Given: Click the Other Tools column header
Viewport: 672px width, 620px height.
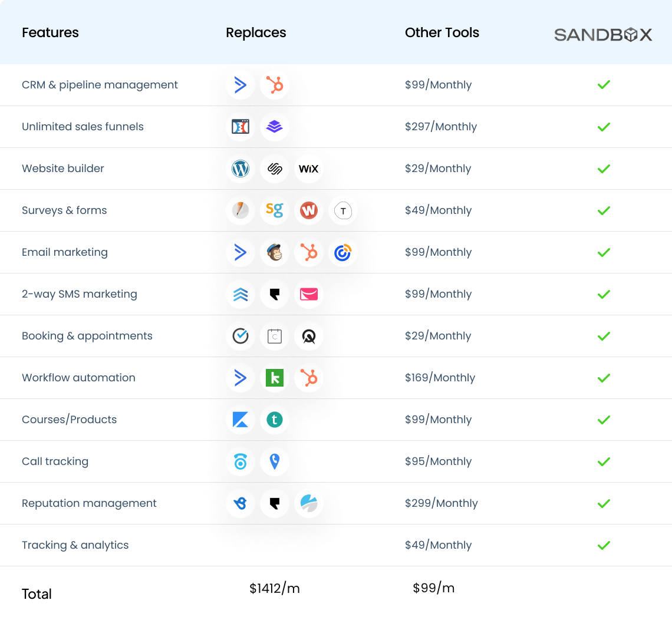Looking at the screenshot, I should coord(442,32).
